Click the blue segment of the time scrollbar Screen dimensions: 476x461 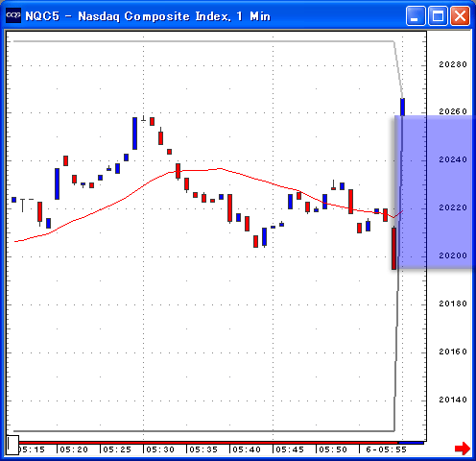point(411,443)
